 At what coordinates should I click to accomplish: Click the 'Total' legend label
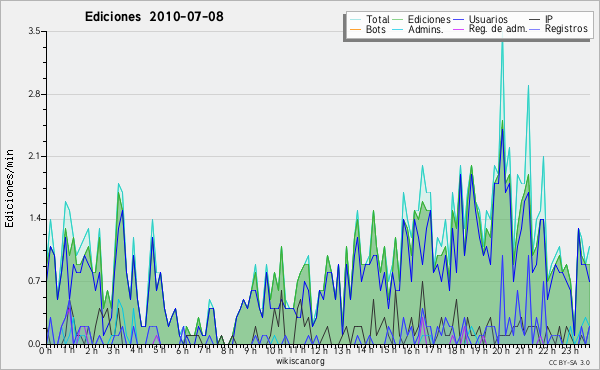(x=378, y=19)
